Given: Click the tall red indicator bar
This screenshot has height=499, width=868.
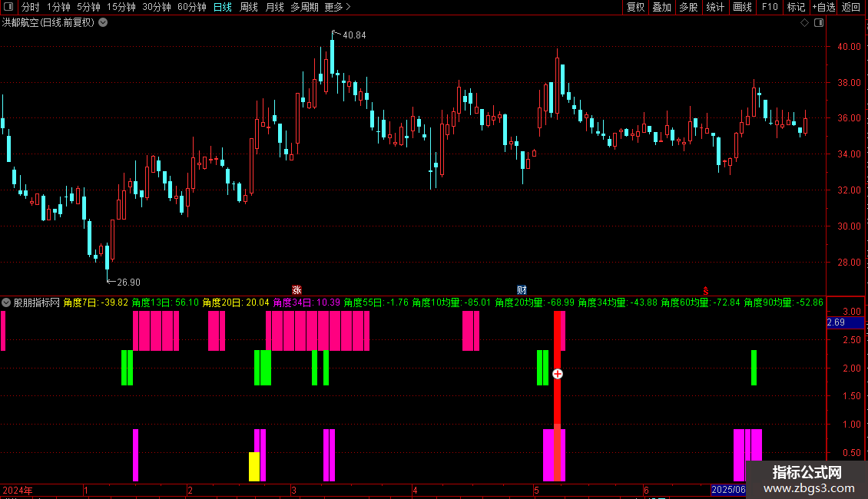Looking at the screenshot, I should point(558,395).
